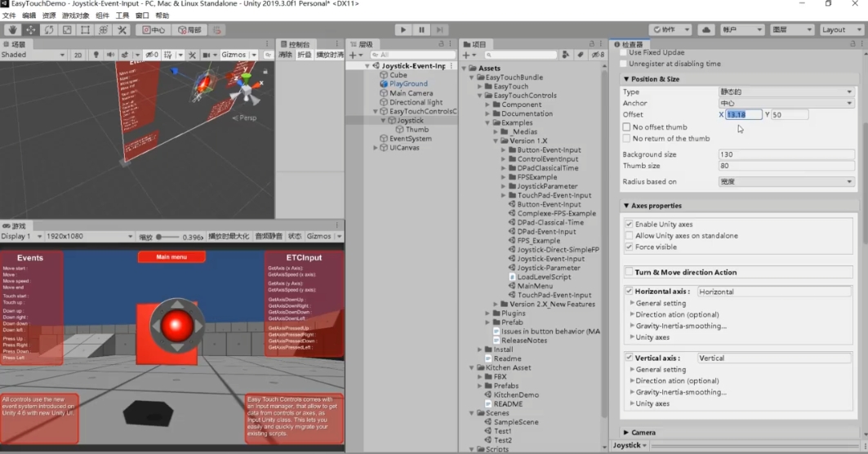Open Display 1 dropdown in Game view
The width and height of the screenshot is (868, 454).
21,237
